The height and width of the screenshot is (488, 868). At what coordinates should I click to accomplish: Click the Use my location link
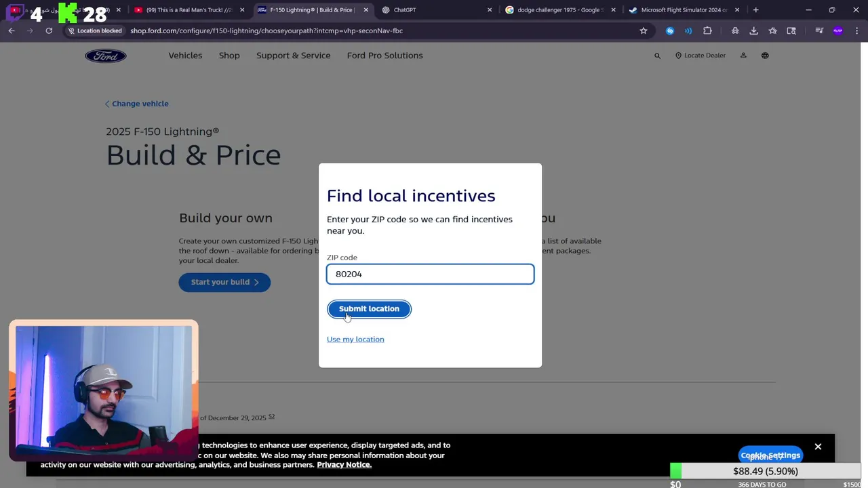pos(355,340)
